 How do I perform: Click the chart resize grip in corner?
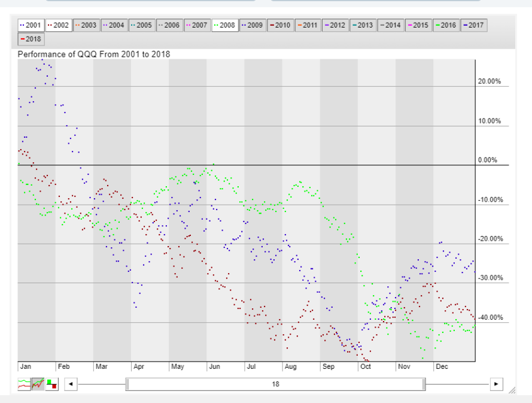[512, 390]
